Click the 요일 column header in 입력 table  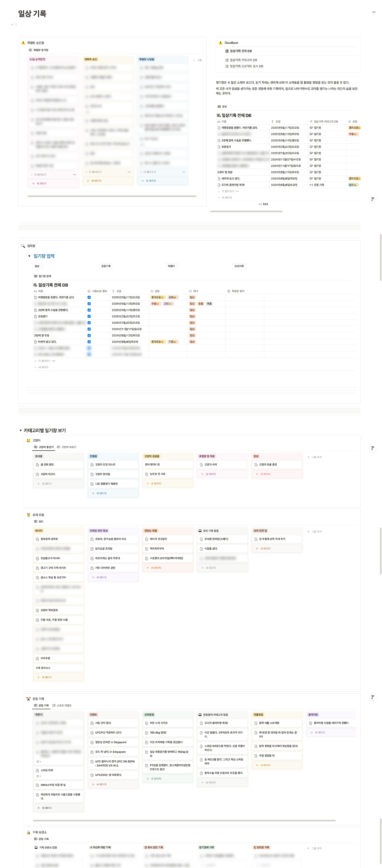pyautogui.click(x=117, y=291)
